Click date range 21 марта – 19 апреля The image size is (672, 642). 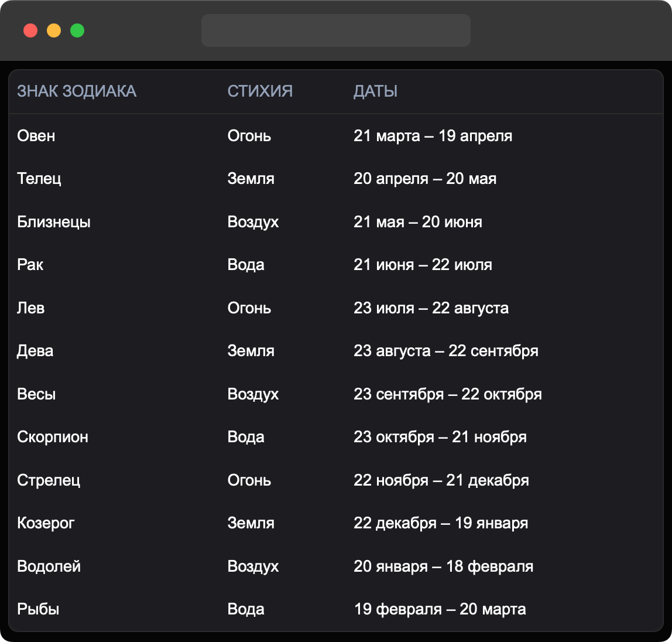coord(433,136)
